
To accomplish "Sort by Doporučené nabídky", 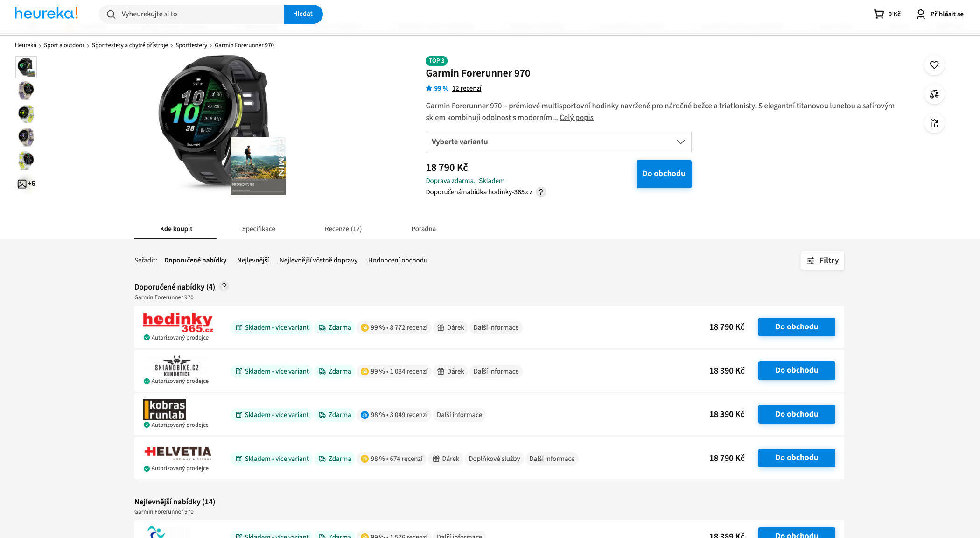I will point(195,260).
